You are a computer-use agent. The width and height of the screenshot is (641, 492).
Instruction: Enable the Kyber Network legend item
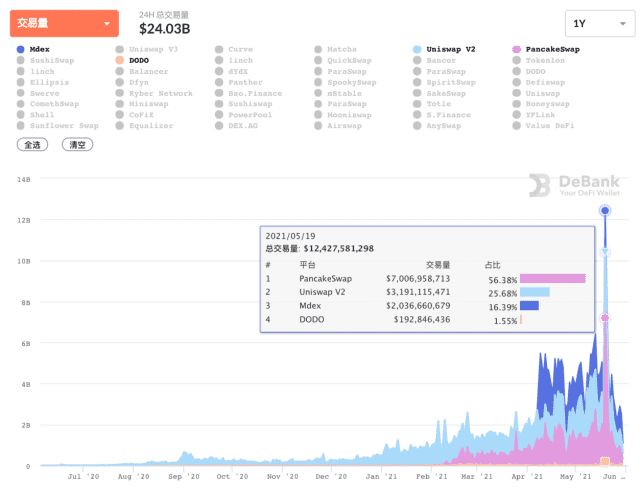160,93
